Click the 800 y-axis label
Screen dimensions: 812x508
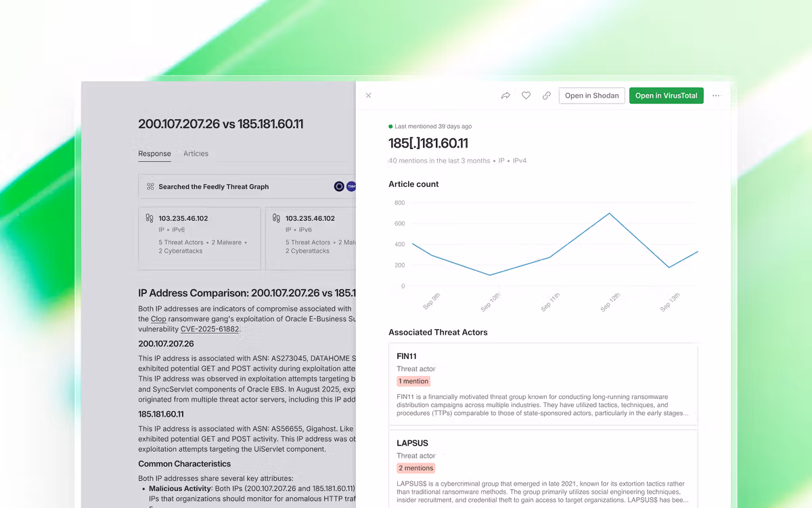coord(399,203)
